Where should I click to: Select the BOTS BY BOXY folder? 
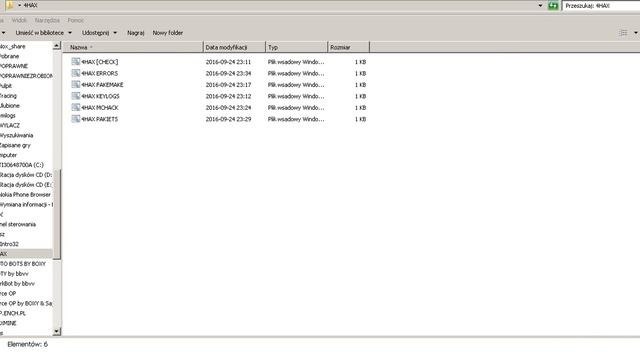(23, 264)
